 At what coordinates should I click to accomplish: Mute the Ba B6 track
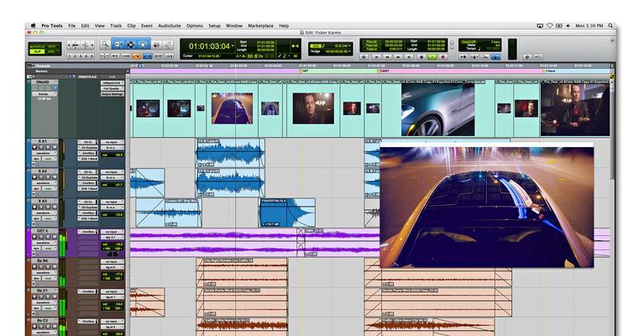(x=55, y=267)
